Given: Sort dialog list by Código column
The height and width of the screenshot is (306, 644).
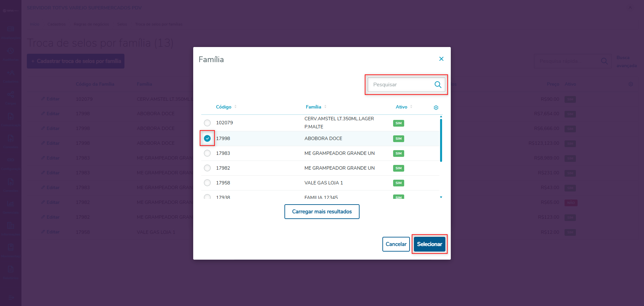Looking at the screenshot, I should [226, 107].
